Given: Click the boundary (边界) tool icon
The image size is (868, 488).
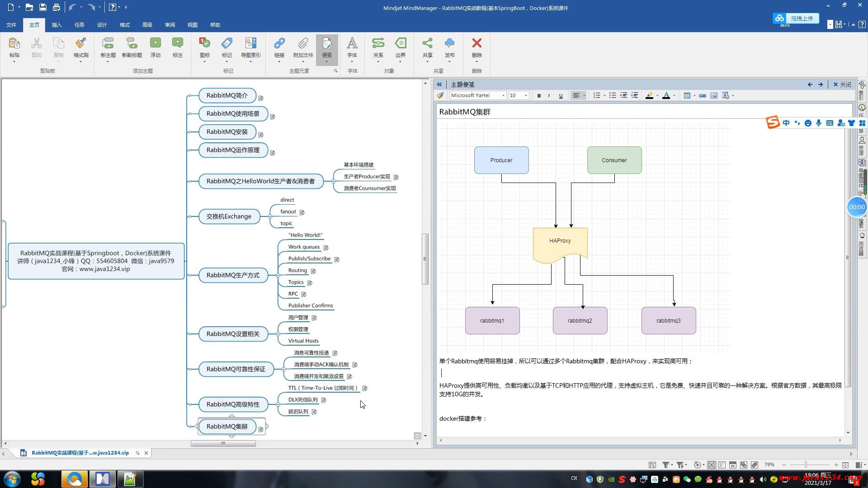Looking at the screenshot, I should pos(401,43).
